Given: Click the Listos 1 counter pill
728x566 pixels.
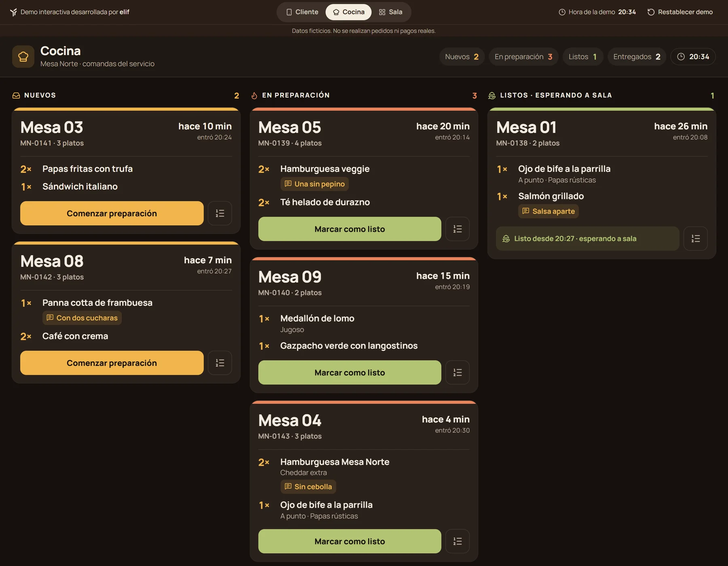Looking at the screenshot, I should (x=583, y=57).
